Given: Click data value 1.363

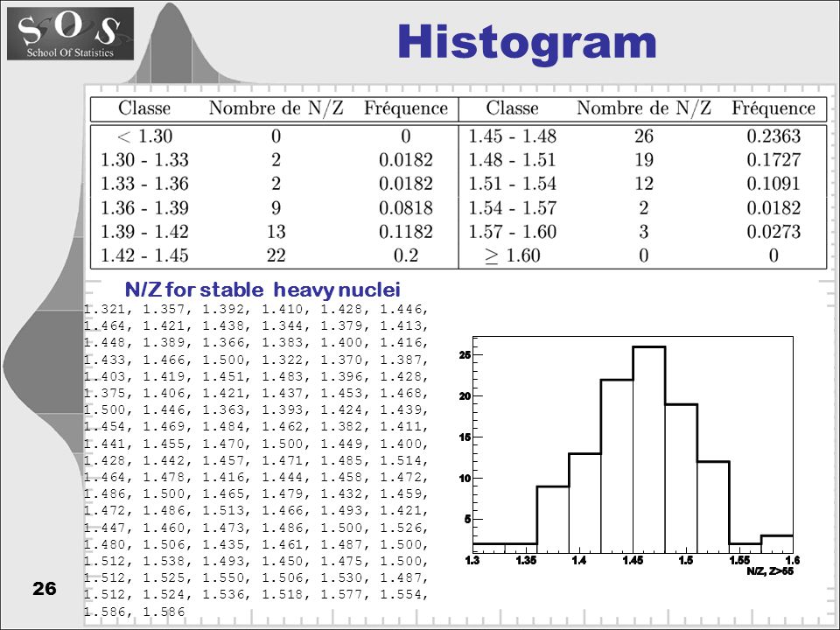Looking at the screenshot, I should pos(223,409).
